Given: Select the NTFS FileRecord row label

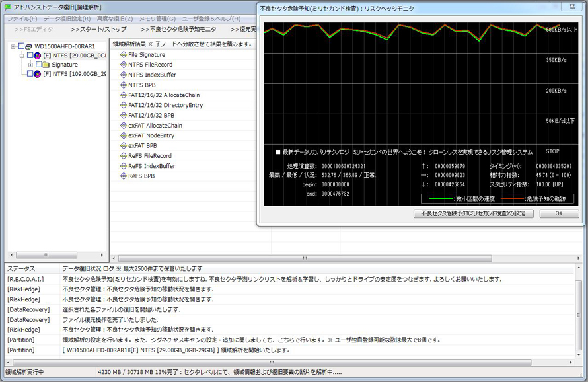Looking at the screenshot, I should coord(151,65).
